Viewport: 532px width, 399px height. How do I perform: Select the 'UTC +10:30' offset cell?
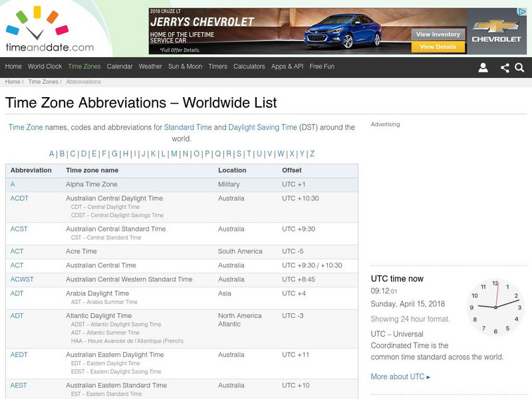301,198
